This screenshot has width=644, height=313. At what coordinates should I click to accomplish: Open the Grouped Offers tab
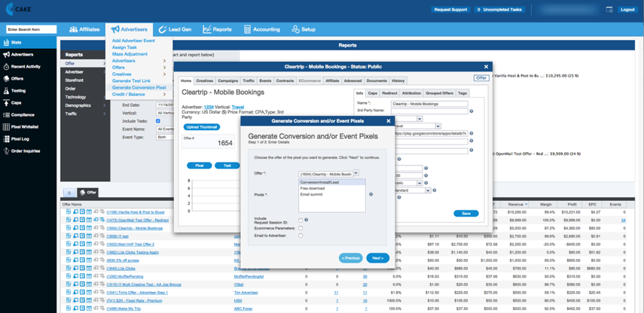pyautogui.click(x=439, y=93)
